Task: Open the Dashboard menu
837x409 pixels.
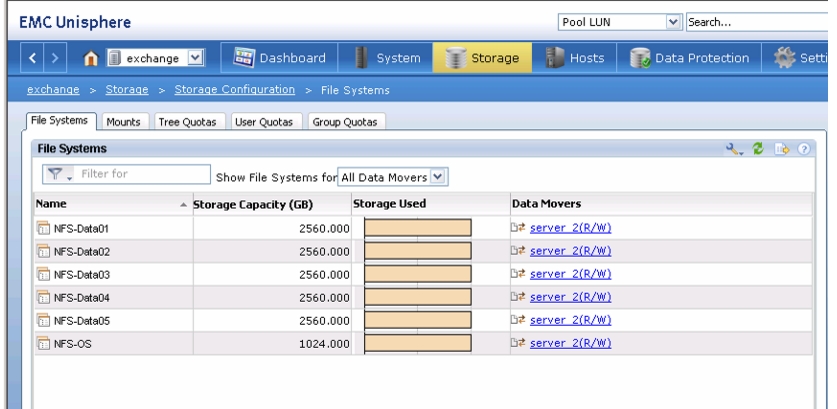Action: [x=279, y=58]
